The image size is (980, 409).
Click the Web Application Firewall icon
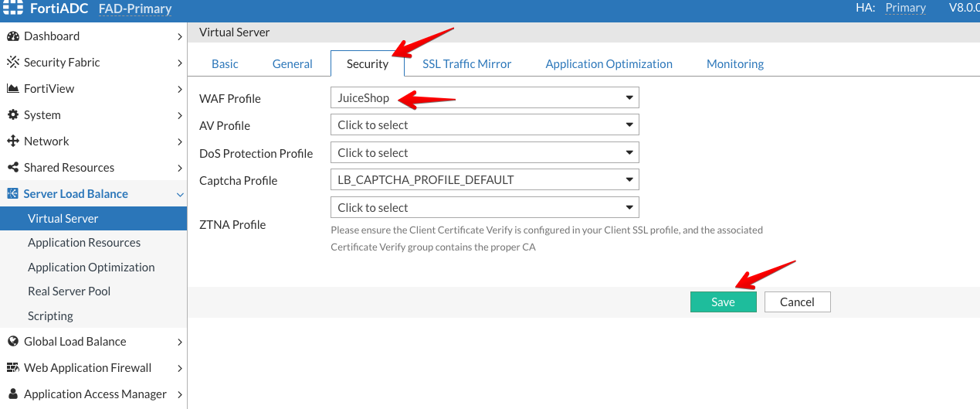12,368
